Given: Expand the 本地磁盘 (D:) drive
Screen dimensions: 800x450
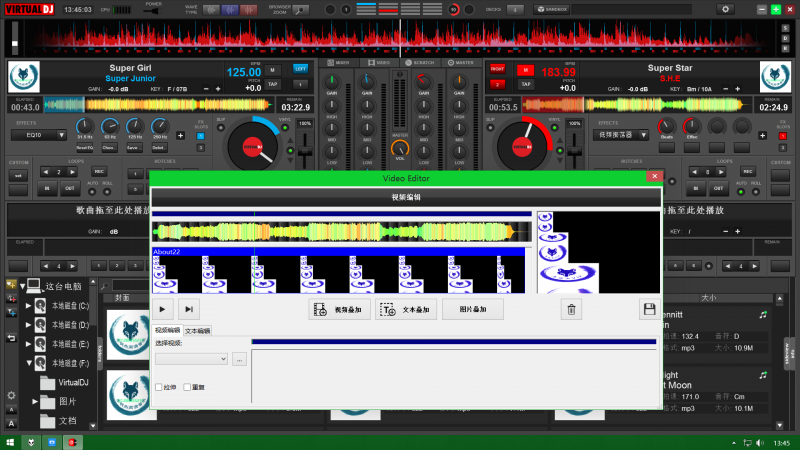Looking at the screenshot, I should [29, 325].
